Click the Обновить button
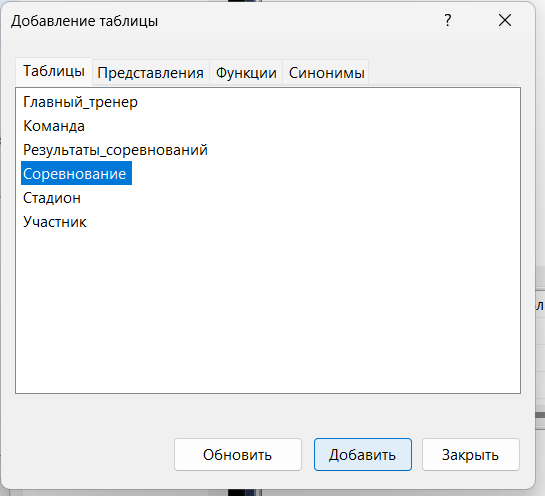545x496 pixels. (238, 455)
